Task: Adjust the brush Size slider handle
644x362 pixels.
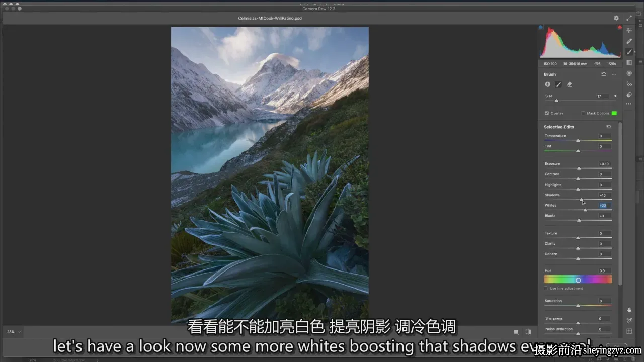Action: [556, 101]
